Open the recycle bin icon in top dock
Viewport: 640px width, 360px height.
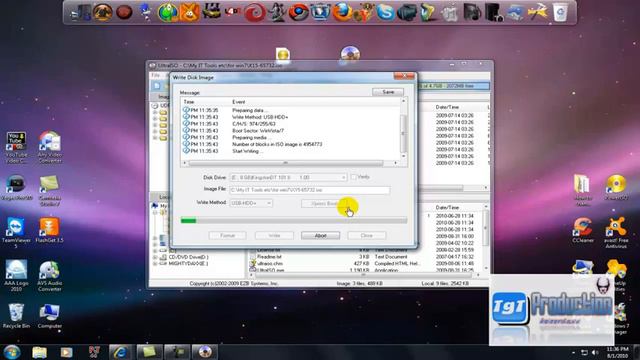(x=560, y=12)
